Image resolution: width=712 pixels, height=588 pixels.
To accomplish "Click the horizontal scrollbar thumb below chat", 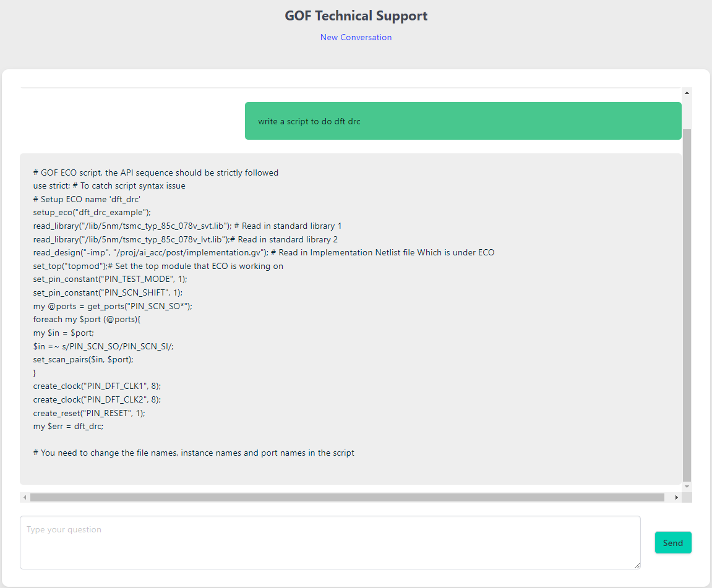I will click(346, 497).
